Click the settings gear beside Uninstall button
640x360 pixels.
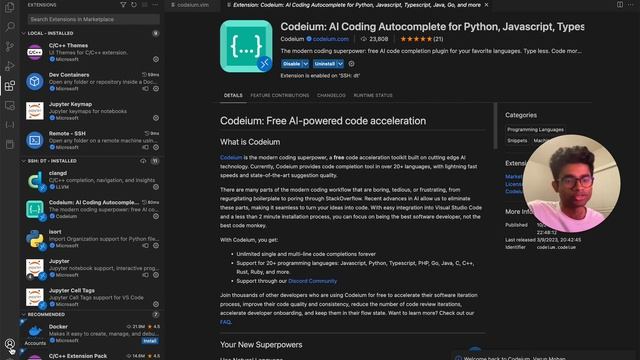click(x=351, y=64)
